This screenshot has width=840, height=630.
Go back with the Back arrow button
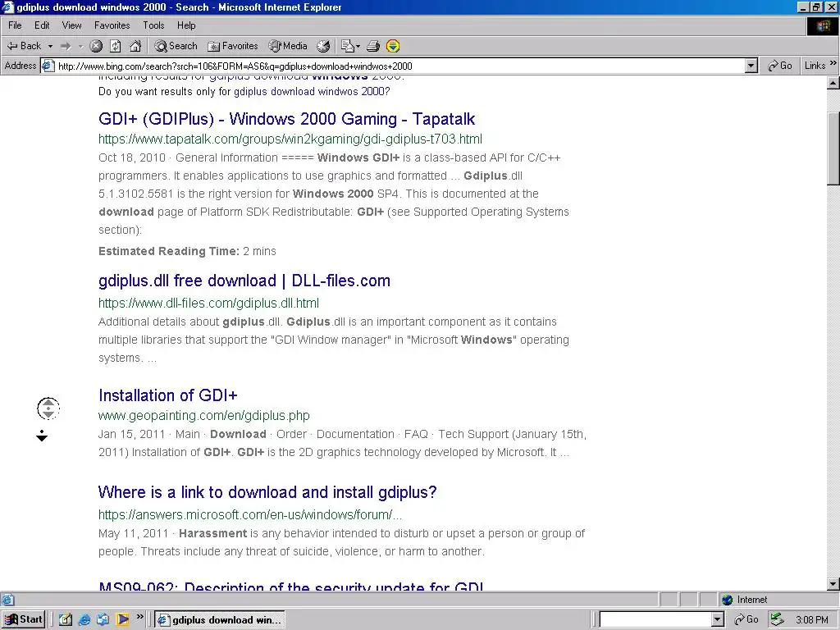tap(24, 46)
